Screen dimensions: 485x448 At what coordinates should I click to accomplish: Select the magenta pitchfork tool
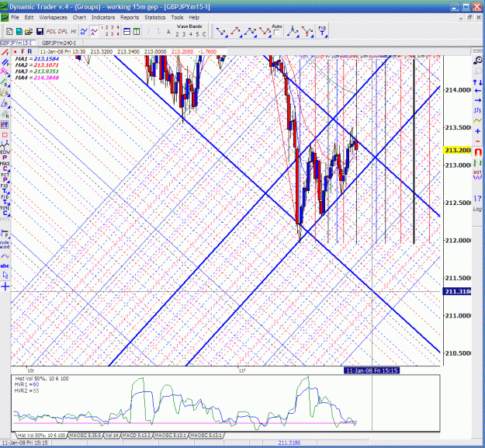tap(5, 71)
